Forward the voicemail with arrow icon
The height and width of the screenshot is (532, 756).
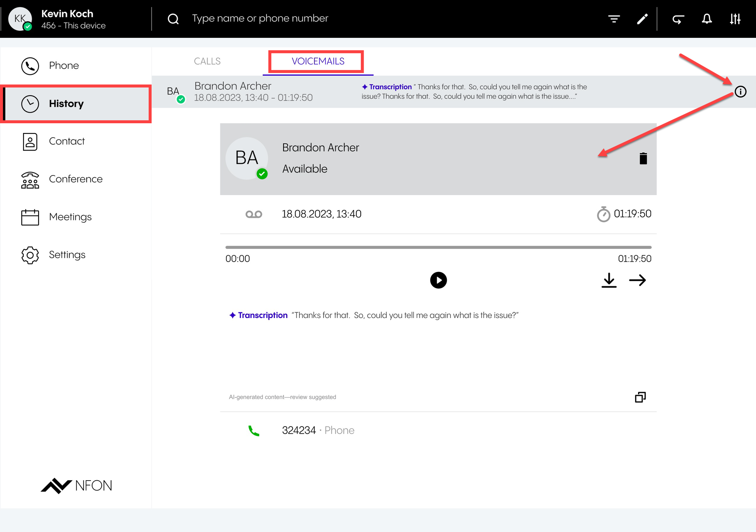(x=637, y=280)
